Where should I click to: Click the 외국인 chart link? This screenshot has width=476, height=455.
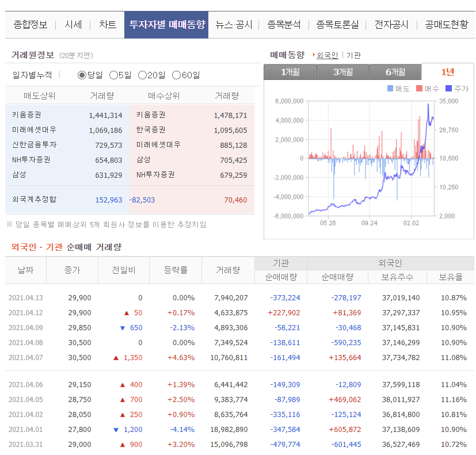pyautogui.click(x=328, y=55)
